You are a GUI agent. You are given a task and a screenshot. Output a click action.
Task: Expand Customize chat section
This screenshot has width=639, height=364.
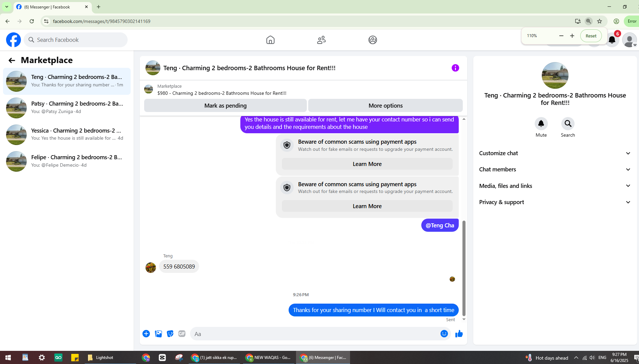click(555, 153)
